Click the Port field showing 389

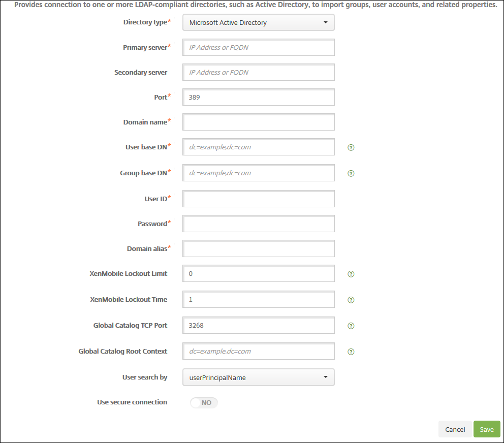point(258,97)
